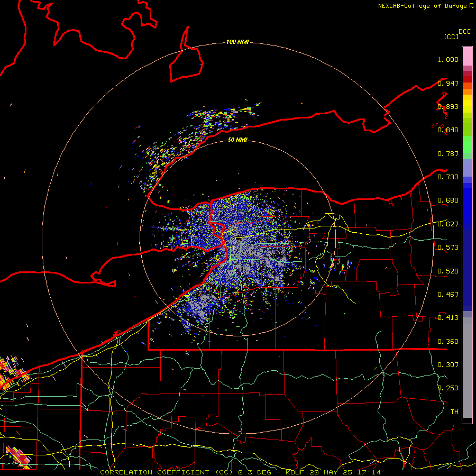The width and height of the screenshot is (476, 476).
Task: Click the 0.840 value on the color scale
Action: pos(448,130)
